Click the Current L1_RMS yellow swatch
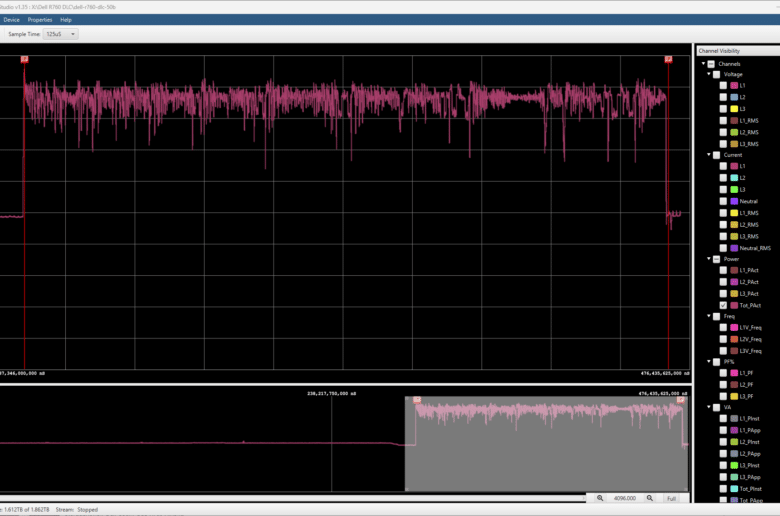 coord(734,213)
